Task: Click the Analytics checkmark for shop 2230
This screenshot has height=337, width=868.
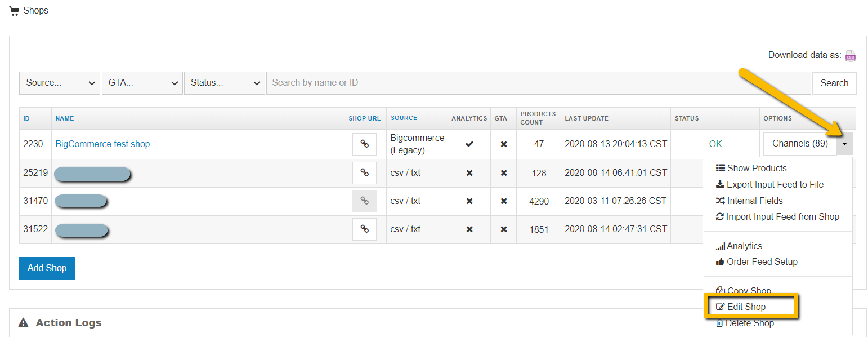Action: pos(469,144)
